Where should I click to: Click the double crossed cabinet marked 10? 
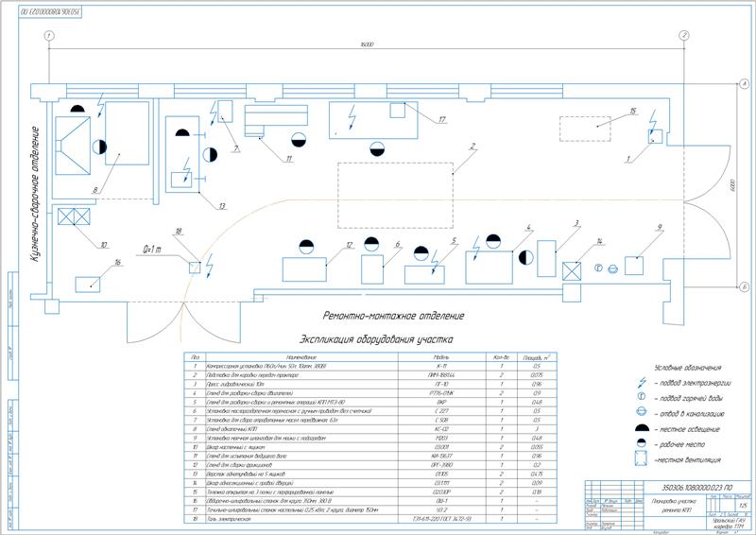pyautogui.click(x=74, y=216)
